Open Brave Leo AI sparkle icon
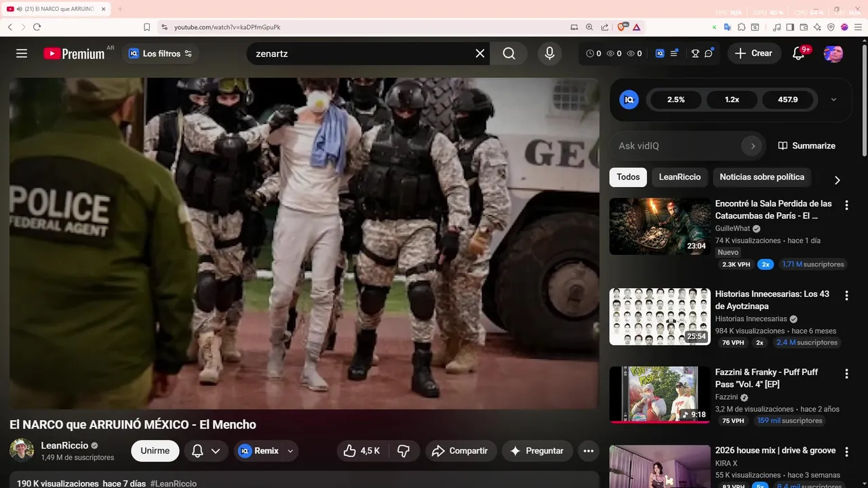Image resolution: width=868 pixels, height=488 pixels. pyautogui.click(x=817, y=27)
